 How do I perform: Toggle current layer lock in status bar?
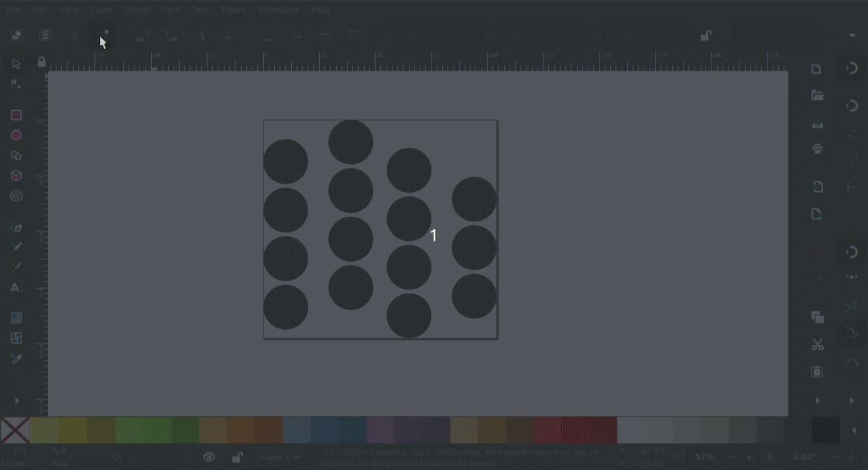pos(238,458)
